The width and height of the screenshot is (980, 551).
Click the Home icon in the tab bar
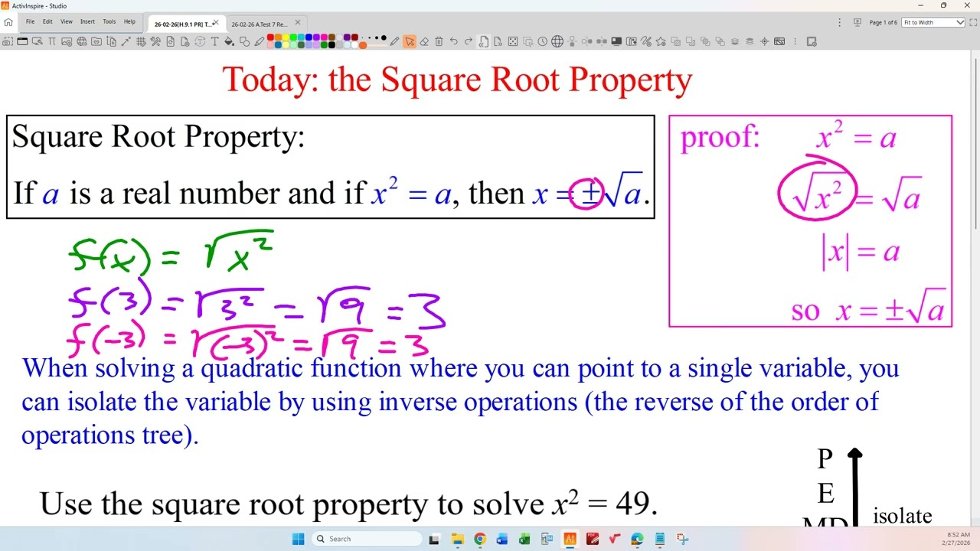[8, 22]
